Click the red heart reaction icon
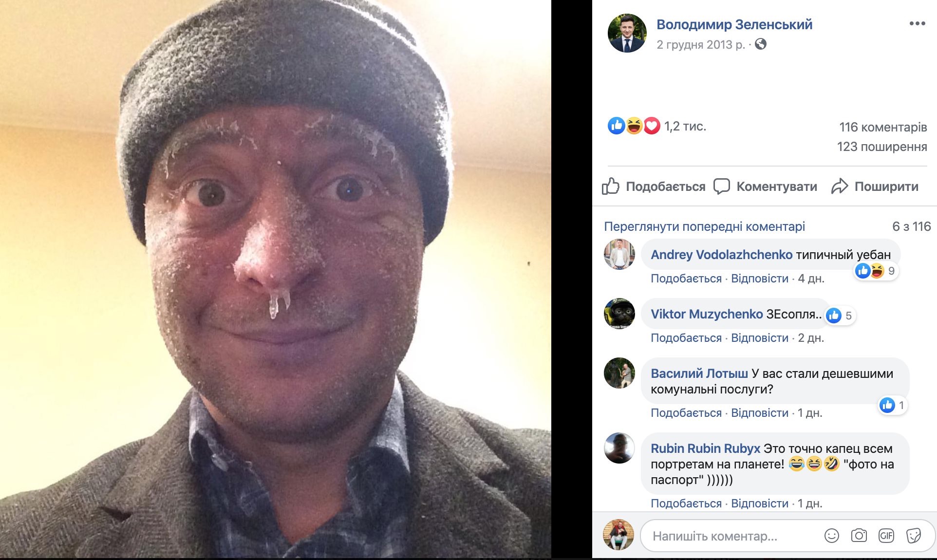 coord(652,126)
